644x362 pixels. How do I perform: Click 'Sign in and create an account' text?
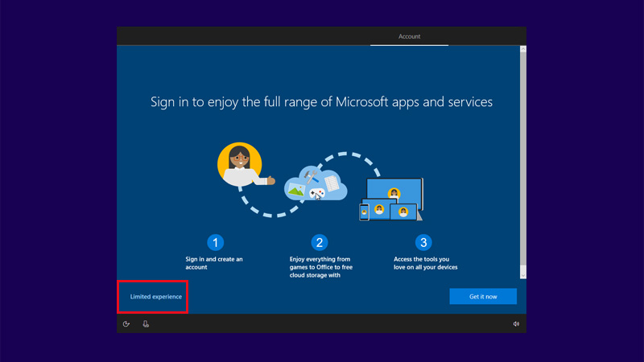214,263
